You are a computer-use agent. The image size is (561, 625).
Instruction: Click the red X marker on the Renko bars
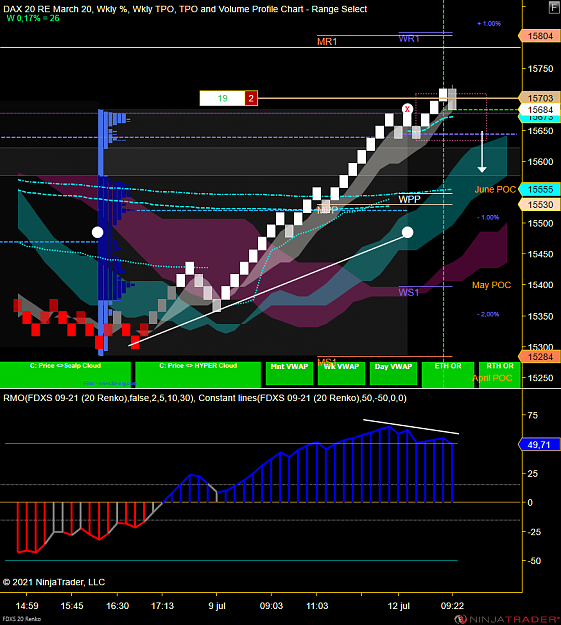(407, 109)
